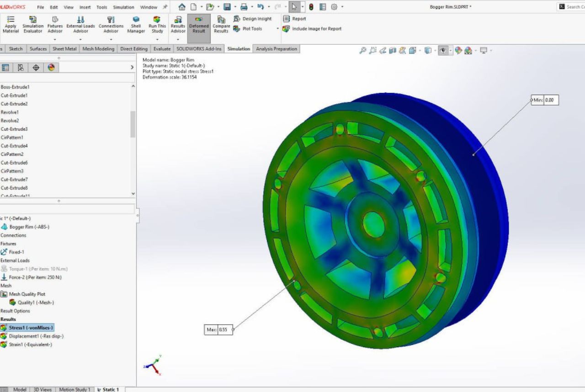Expand the manager panel with right chevron
The width and height of the screenshot is (585, 392).
[132, 68]
